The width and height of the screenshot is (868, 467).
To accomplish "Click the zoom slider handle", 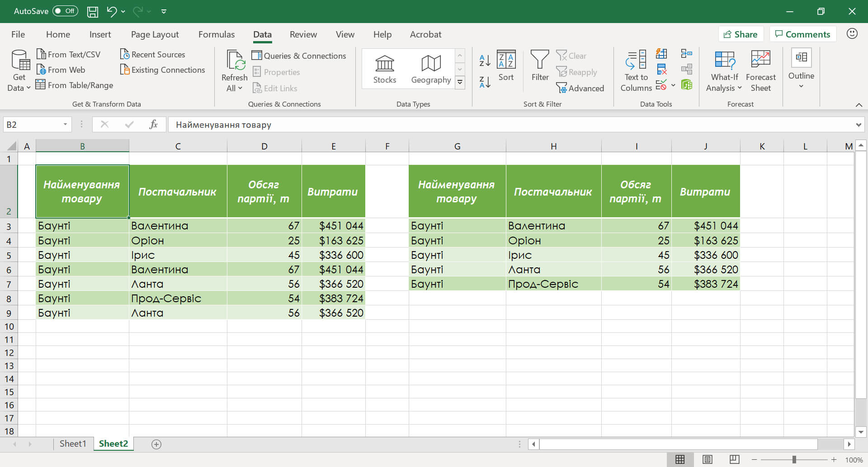I will (x=794, y=459).
